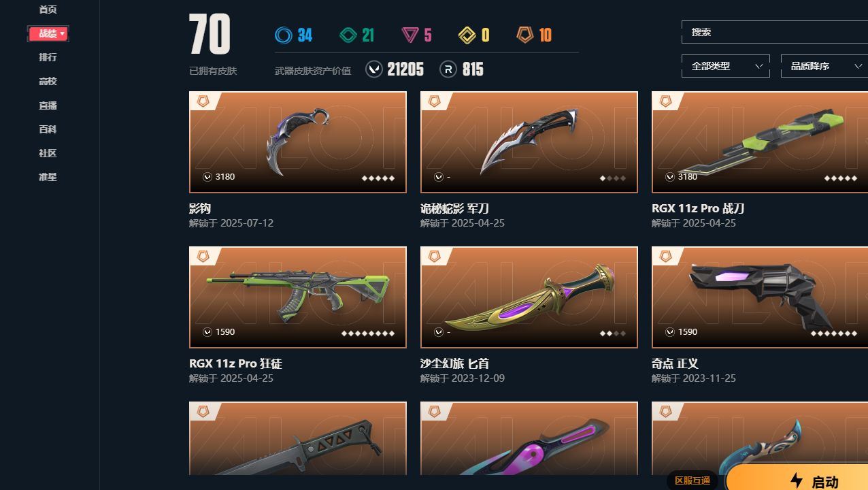Click the orange Exclusive tier pentagon icon
The height and width of the screenshot is (490, 868).
coord(524,35)
